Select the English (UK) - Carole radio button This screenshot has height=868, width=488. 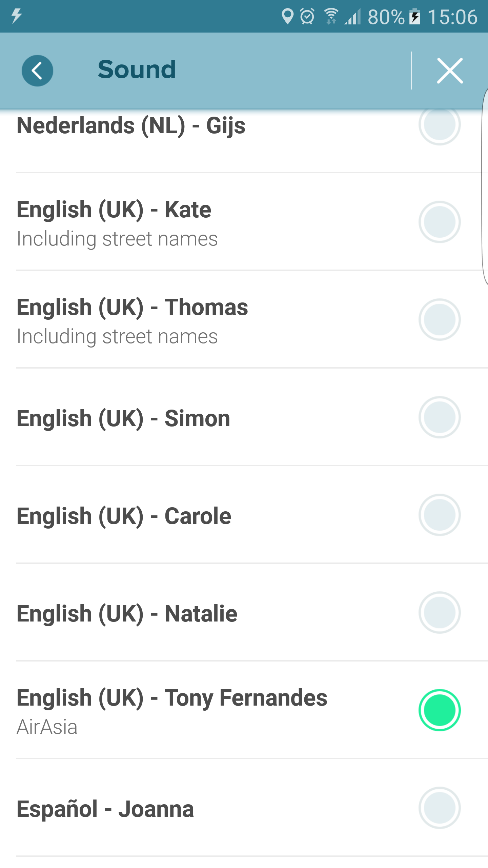439,515
